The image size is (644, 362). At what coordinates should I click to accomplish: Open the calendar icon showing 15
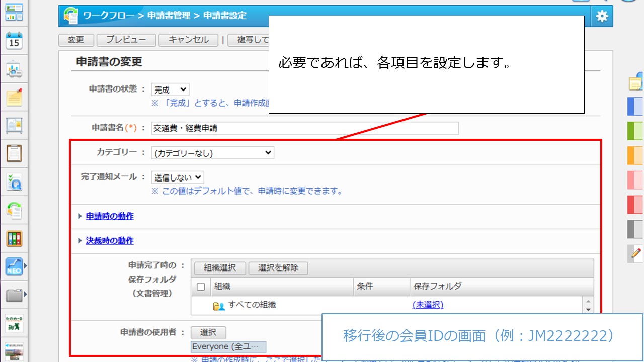(14, 41)
